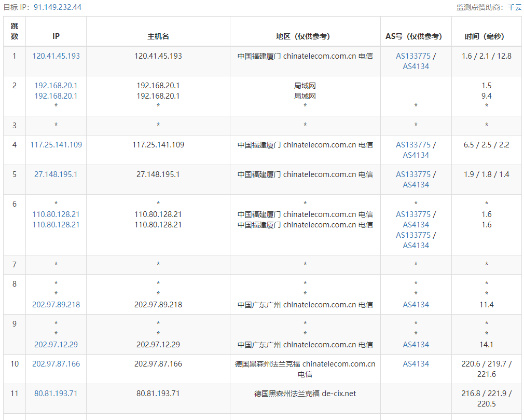Select hop 1 region 中国福建厦门 chinatelecom.com.cn 电信
Image resolution: width=524 pixels, height=420 pixels.
click(x=305, y=56)
